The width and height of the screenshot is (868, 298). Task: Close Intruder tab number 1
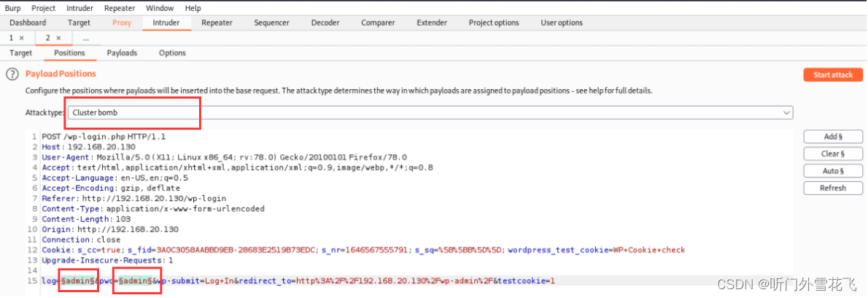[x=22, y=38]
